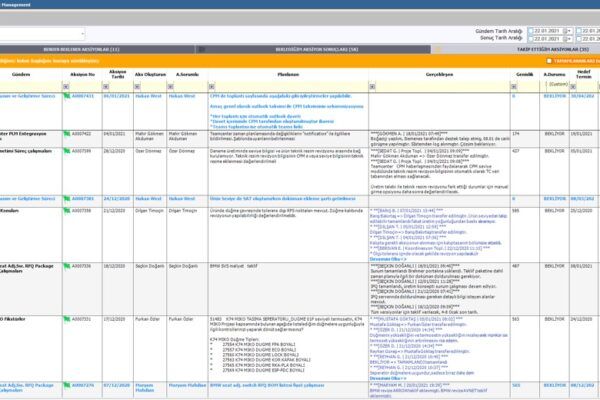The height and width of the screenshot is (400, 600).
Task: Select Gecikme value 427
Action: pyautogui.click(x=515, y=151)
